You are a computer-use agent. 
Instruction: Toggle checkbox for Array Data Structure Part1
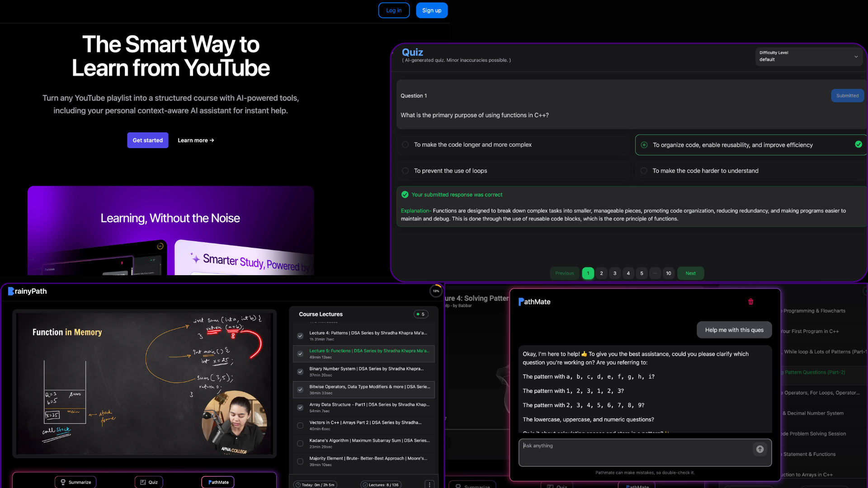coord(300,408)
